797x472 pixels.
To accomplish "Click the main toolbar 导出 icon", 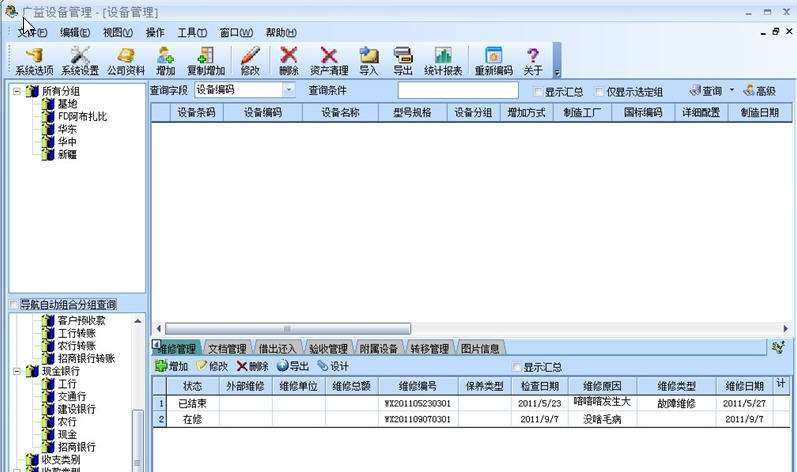I will 403,61.
